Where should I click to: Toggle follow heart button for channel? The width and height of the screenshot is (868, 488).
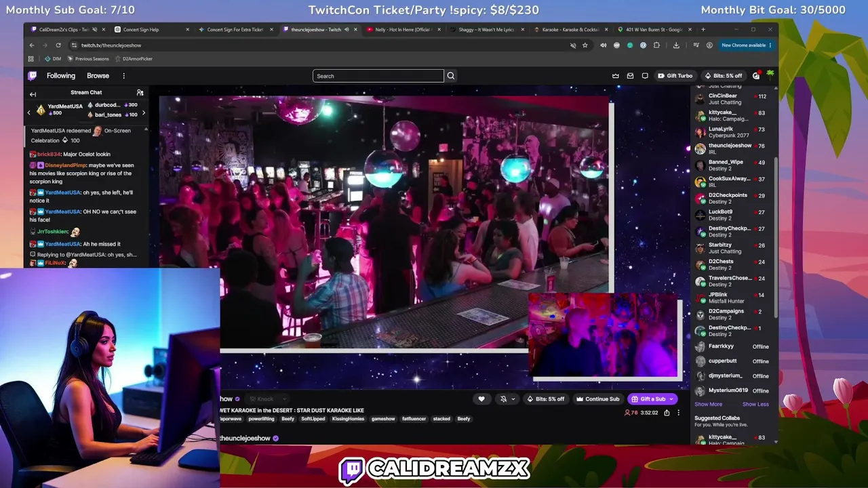481,399
